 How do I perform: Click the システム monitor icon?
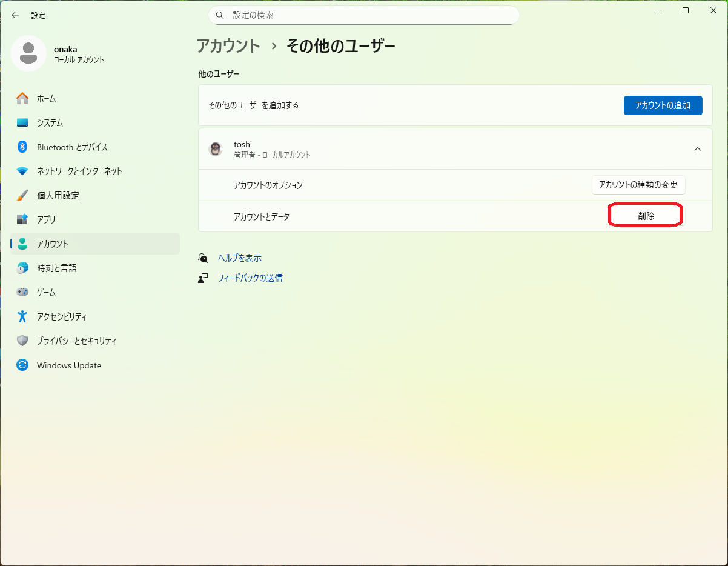point(22,122)
